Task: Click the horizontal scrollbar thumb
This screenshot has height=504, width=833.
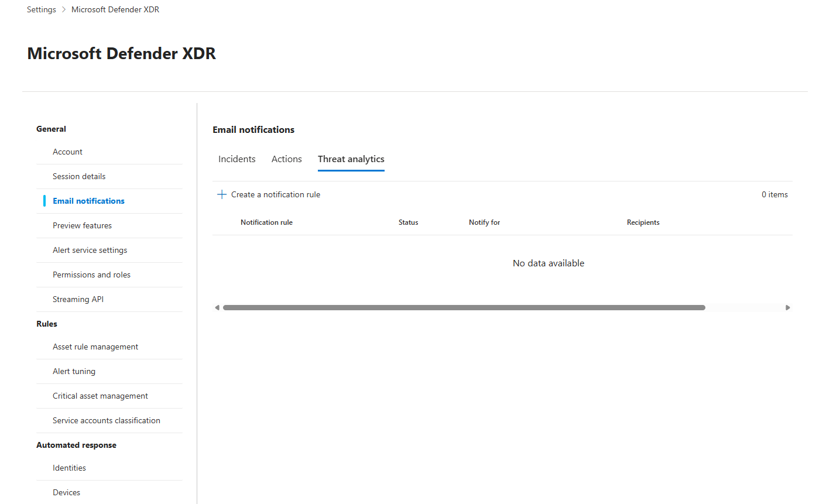Action: (464, 307)
